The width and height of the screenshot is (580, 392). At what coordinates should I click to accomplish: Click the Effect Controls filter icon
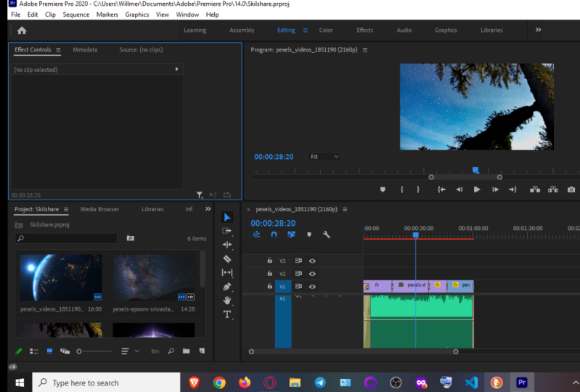click(x=200, y=195)
